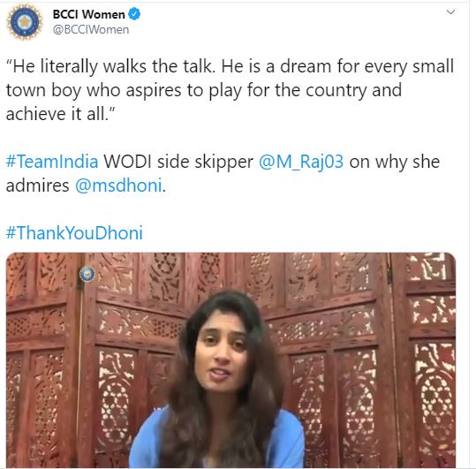Expand the tweet options chevron menu
The image size is (476, 469).
coord(450,11)
